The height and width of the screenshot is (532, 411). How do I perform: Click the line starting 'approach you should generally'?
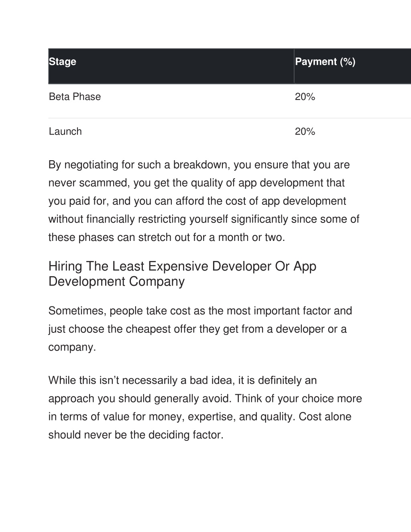(205, 399)
